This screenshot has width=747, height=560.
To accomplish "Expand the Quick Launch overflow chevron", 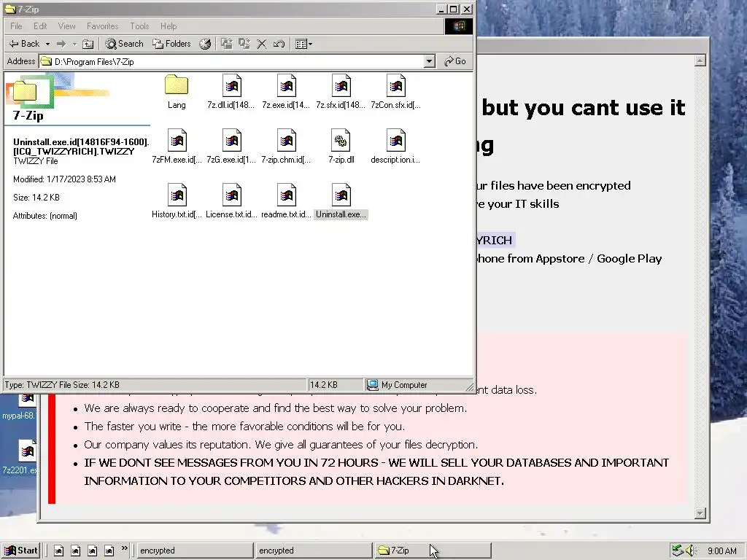I will tap(124, 548).
